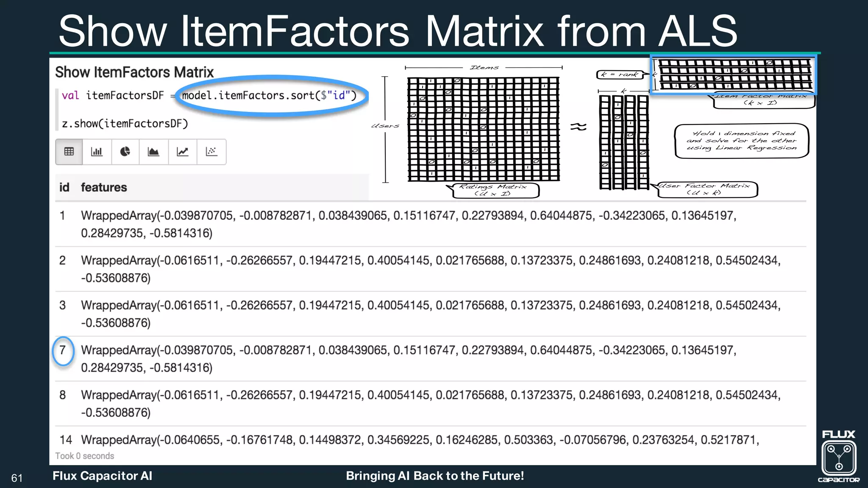The width and height of the screenshot is (868, 488).
Task: Click id cell with value 8
Action: click(x=62, y=395)
